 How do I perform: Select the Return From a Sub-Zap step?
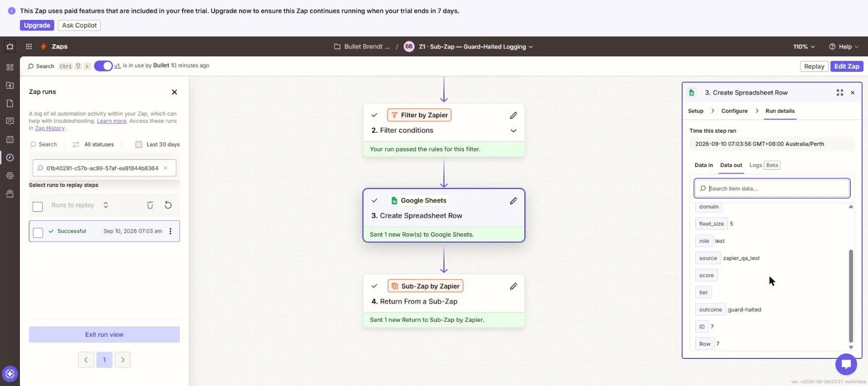[443, 301]
